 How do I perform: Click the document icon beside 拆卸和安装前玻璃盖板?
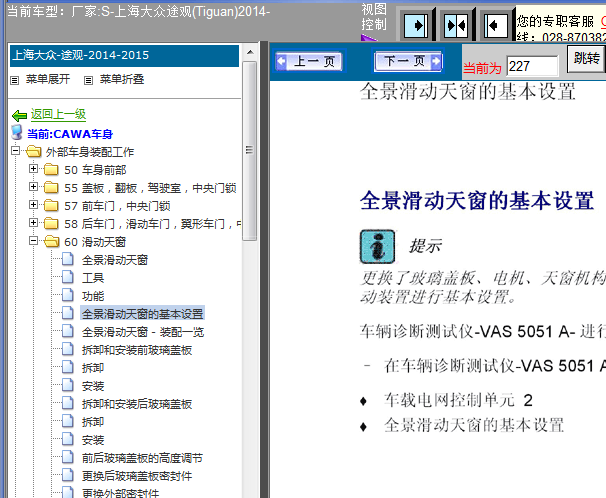pos(68,349)
